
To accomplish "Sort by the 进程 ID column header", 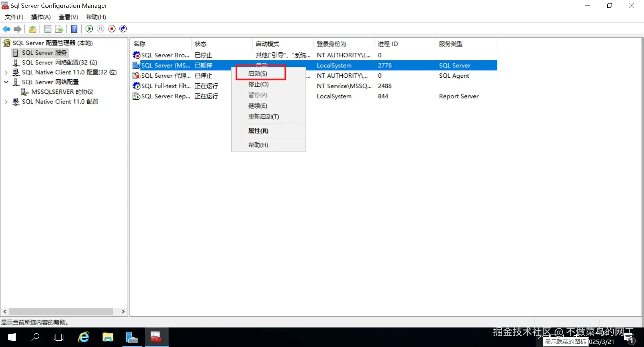I will [405, 44].
